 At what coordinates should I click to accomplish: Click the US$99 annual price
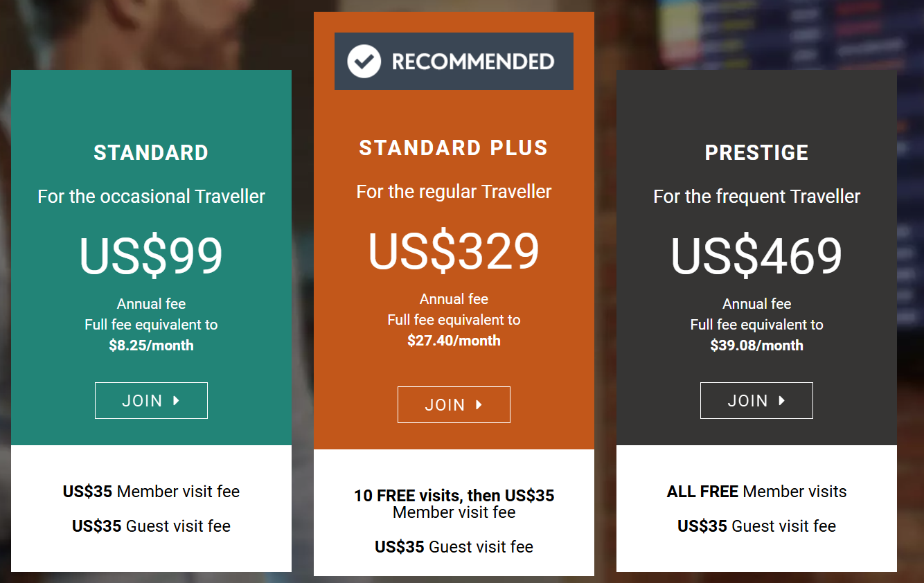(x=151, y=256)
